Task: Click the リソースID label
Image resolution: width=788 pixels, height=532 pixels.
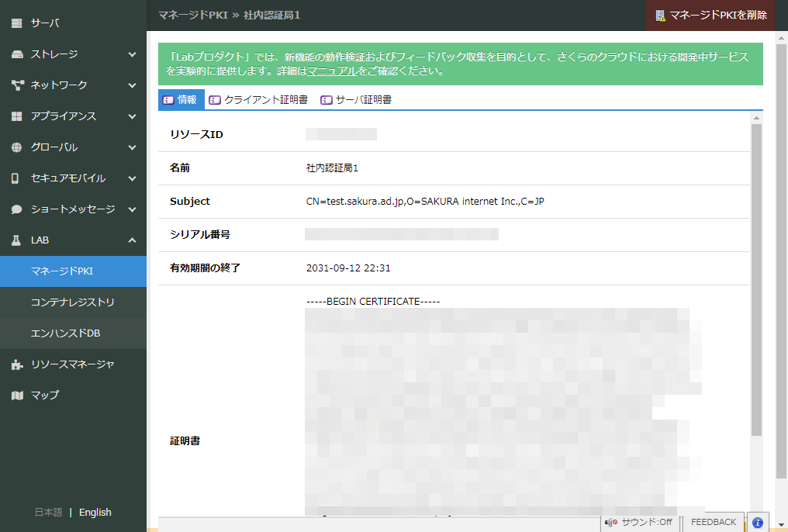Action: (196, 135)
